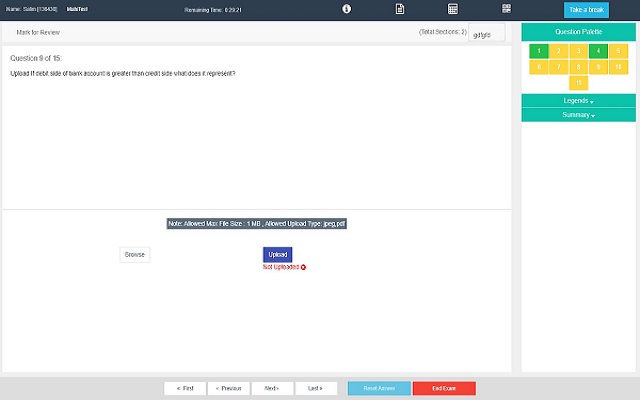Screen dimensions: 640x400
Task: Go to question 2 in palette
Action: click(558, 51)
